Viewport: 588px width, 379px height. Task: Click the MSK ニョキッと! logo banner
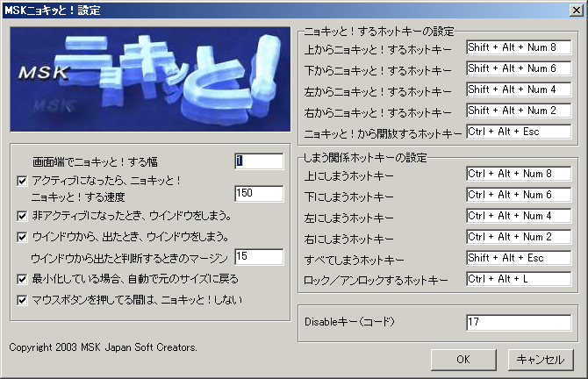150,79
